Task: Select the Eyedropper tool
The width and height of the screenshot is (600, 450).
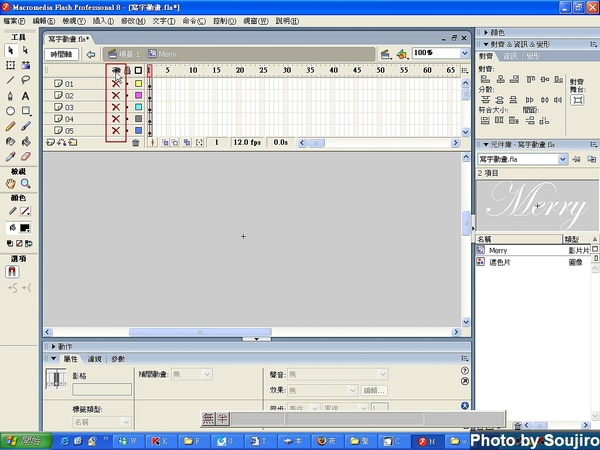Action: pyautogui.click(x=11, y=157)
